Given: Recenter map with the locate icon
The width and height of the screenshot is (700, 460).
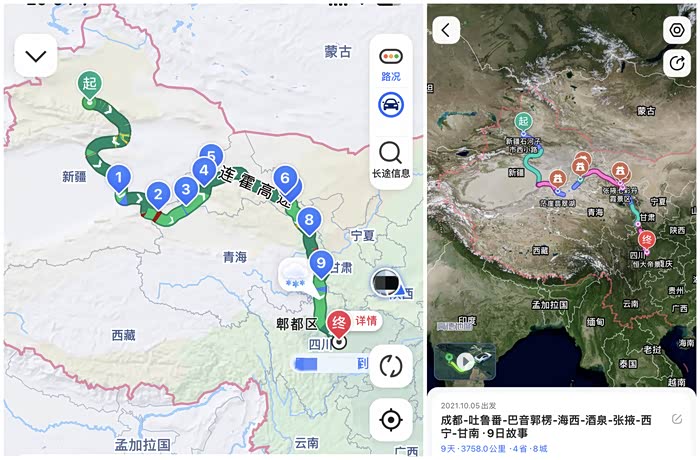Looking at the screenshot, I should [x=391, y=420].
